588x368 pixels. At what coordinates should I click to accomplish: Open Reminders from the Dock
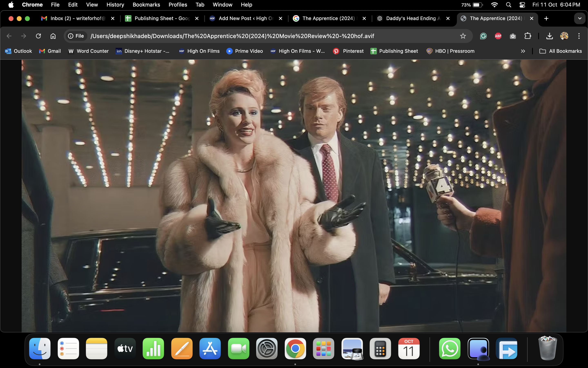click(x=68, y=349)
